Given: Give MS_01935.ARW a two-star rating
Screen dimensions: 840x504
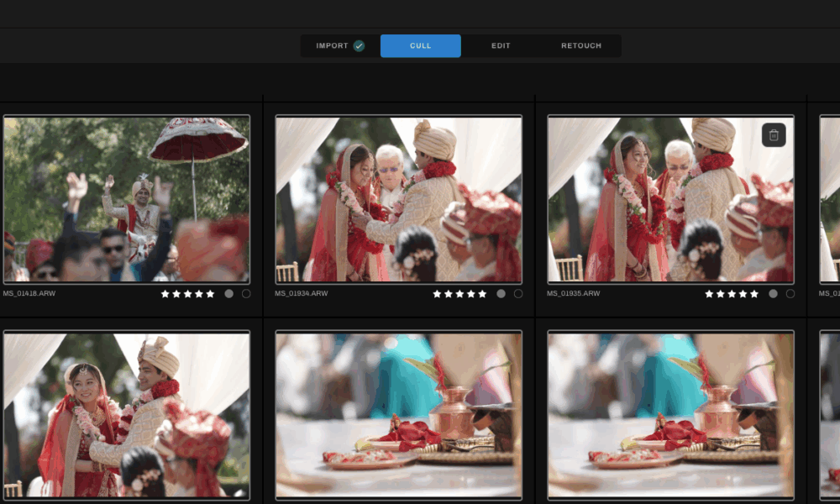Looking at the screenshot, I should click(721, 293).
